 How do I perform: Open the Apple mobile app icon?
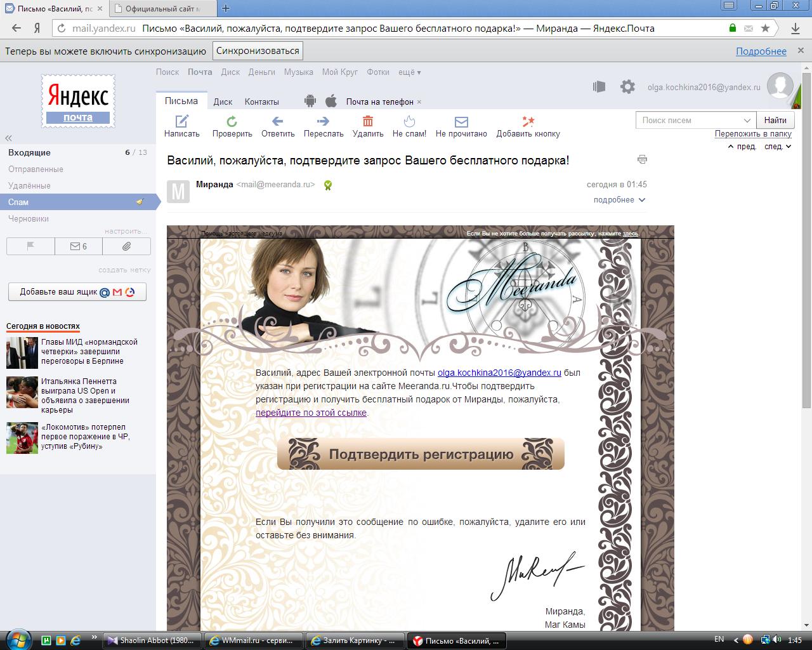(x=331, y=101)
